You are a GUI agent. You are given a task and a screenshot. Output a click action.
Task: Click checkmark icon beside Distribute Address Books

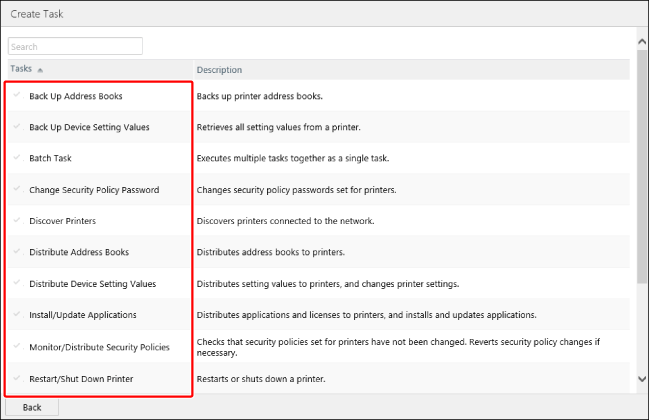17,251
